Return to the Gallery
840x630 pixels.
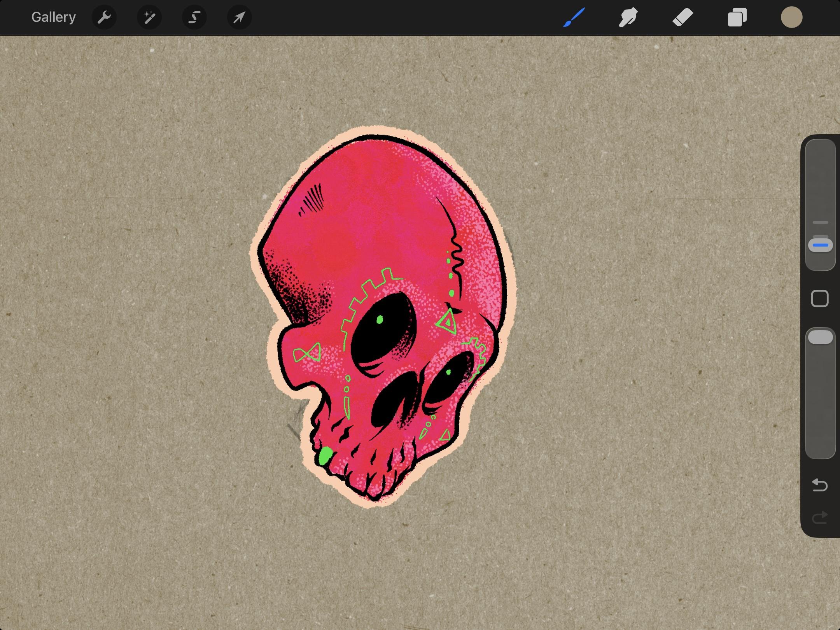(53, 17)
